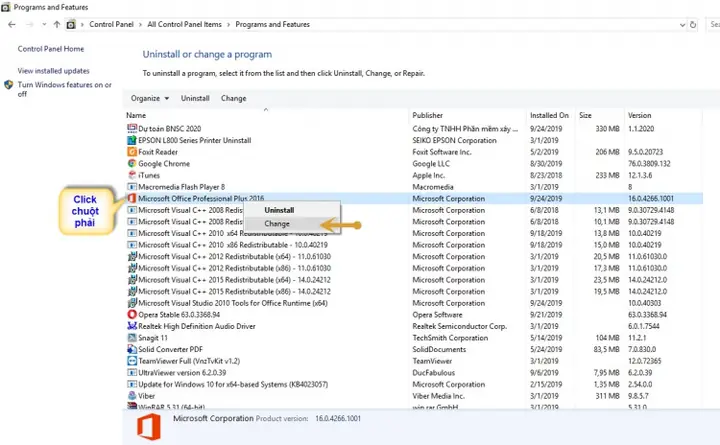This screenshot has height=445, width=720.
Task: Click the Visual Studio 2010 Tools icon
Action: (132, 303)
